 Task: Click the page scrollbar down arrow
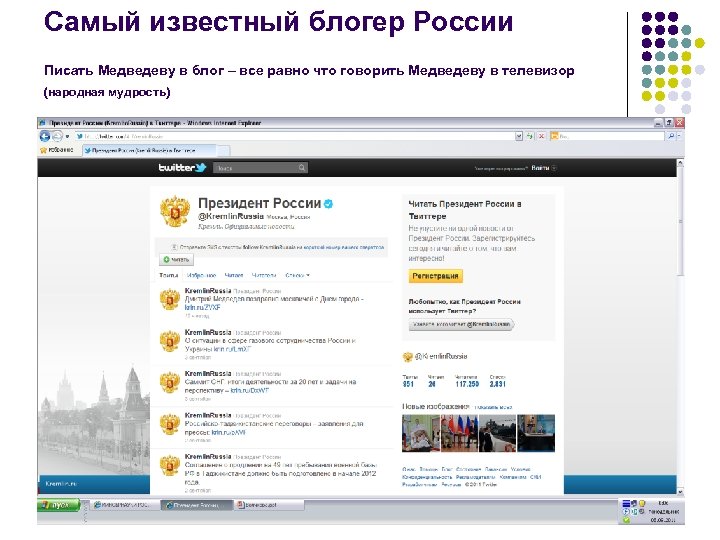pos(681,491)
